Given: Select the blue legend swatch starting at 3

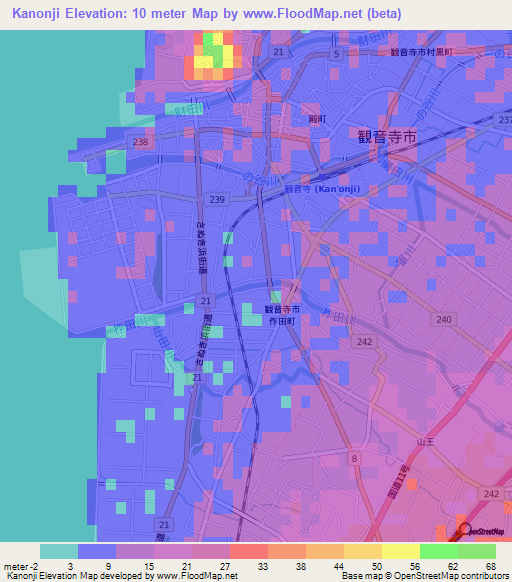Looking at the screenshot, I should (97, 552).
